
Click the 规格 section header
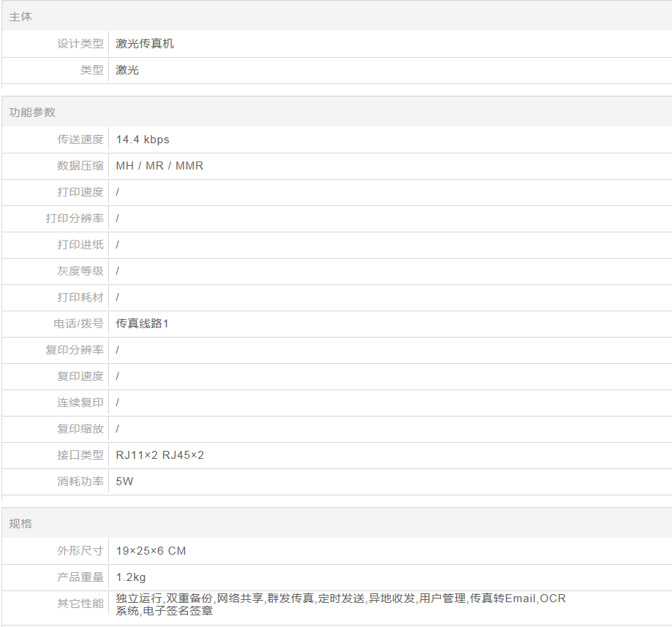[20, 523]
